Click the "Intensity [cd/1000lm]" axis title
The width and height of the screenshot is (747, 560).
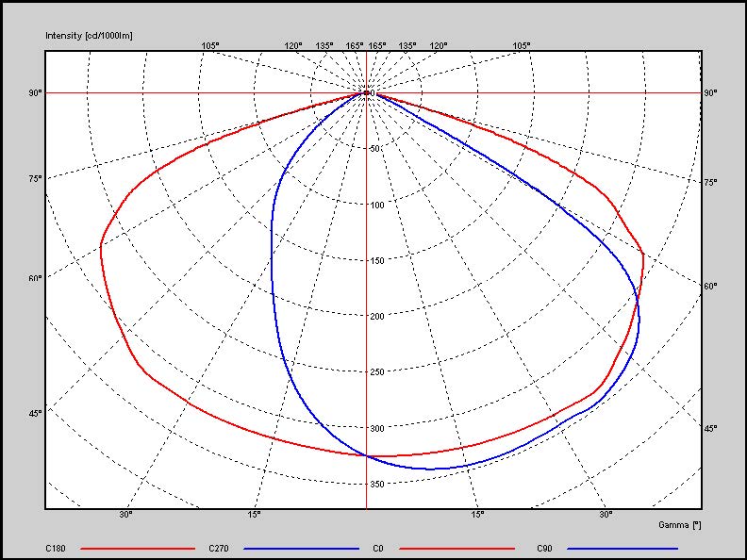point(89,36)
